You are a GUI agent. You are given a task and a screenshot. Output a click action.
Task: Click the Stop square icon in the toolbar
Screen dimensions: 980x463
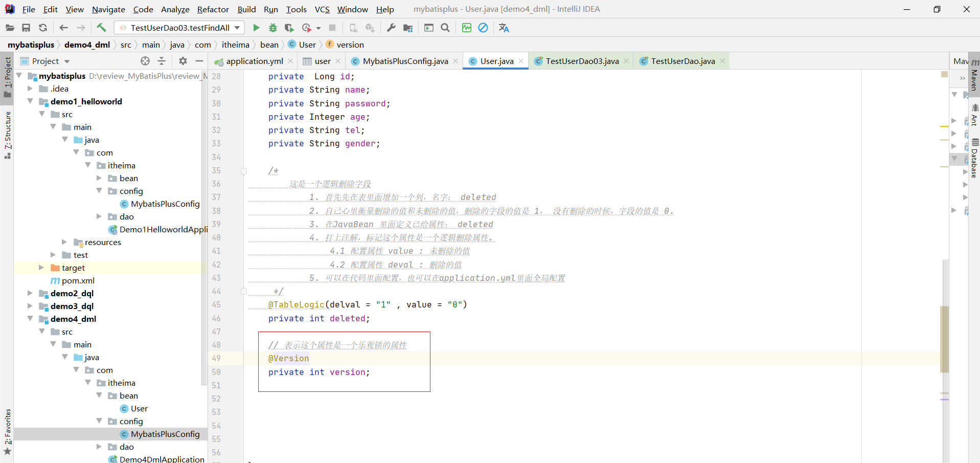pos(332,28)
